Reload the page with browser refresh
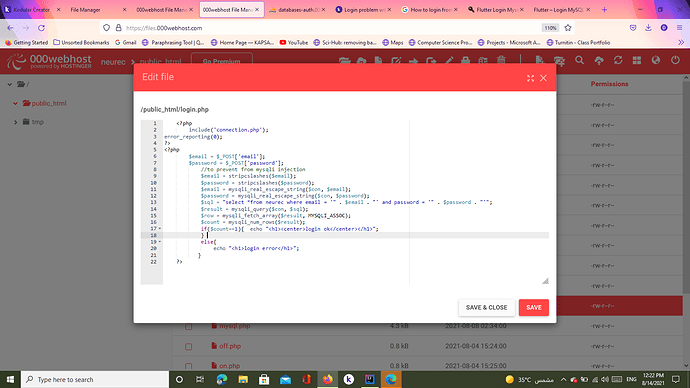This screenshot has height=388, width=690. 41,28
